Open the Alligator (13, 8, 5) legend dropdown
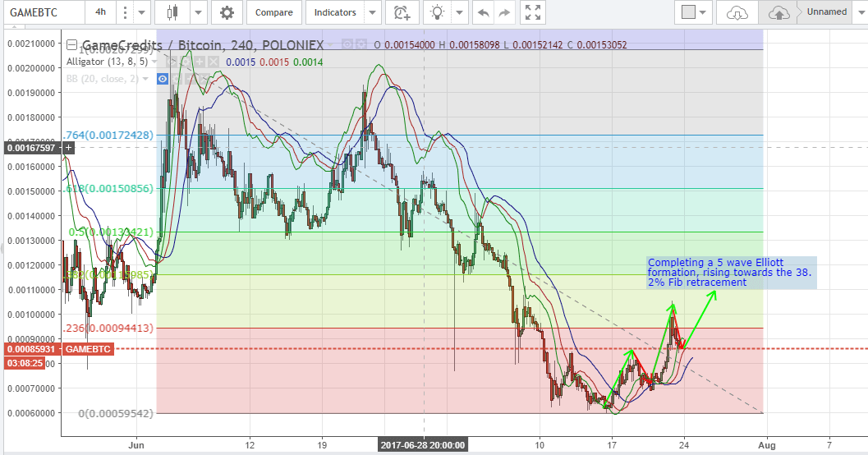Image resolution: width=868 pixels, height=455 pixels. 154,62
